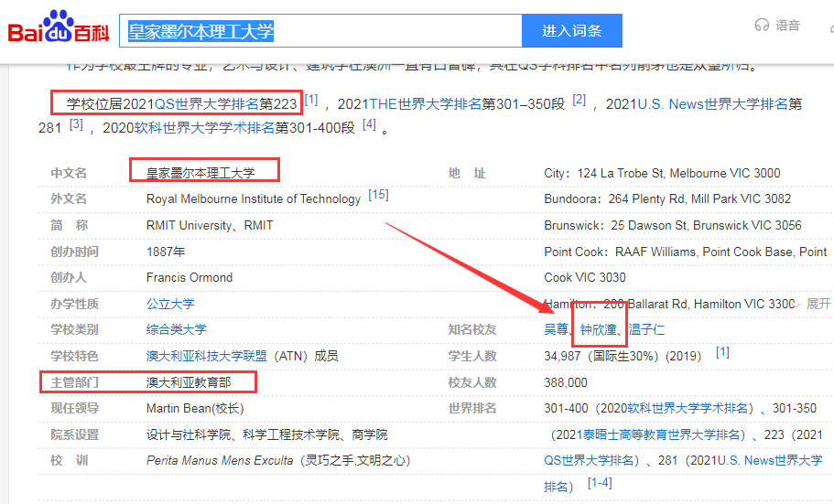Open citation [1] after 第223
The width and height of the screenshot is (834, 504).
(311, 100)
